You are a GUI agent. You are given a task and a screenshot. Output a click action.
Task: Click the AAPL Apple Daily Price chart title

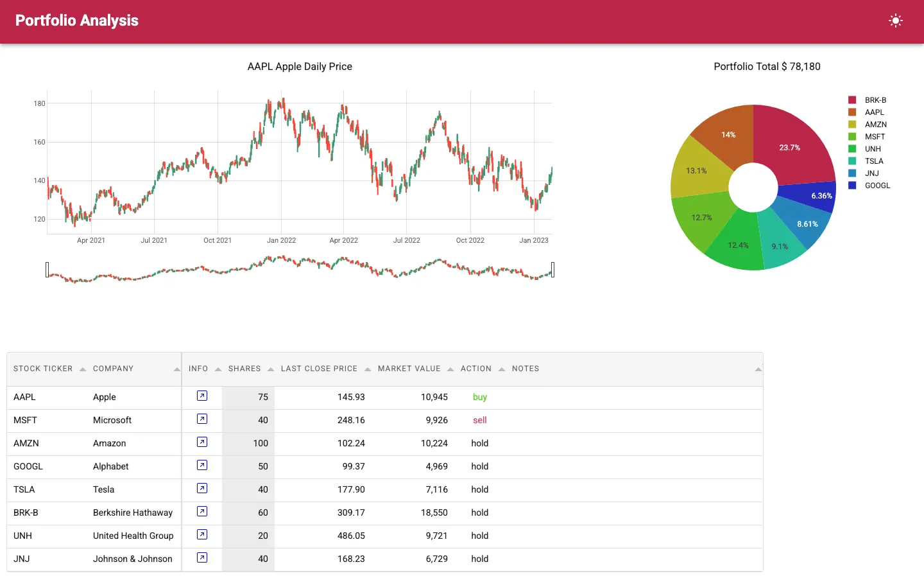click(x=300, y=66)
